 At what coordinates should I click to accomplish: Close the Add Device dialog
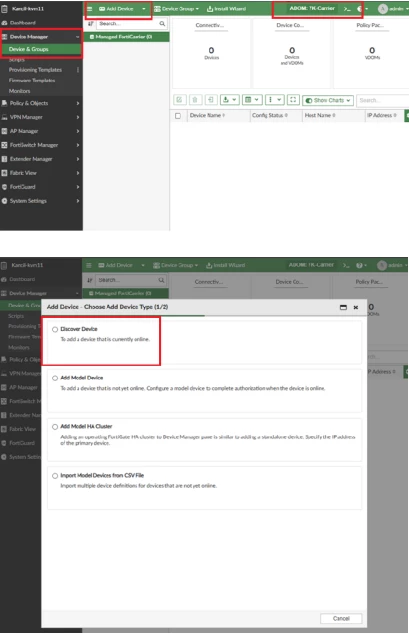tap(356, 307)
